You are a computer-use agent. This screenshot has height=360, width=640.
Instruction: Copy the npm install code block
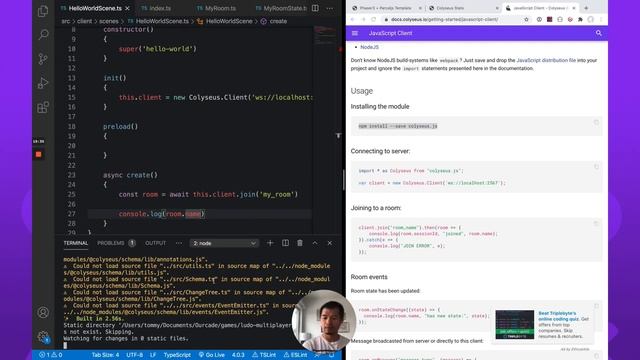coord(596,122)
